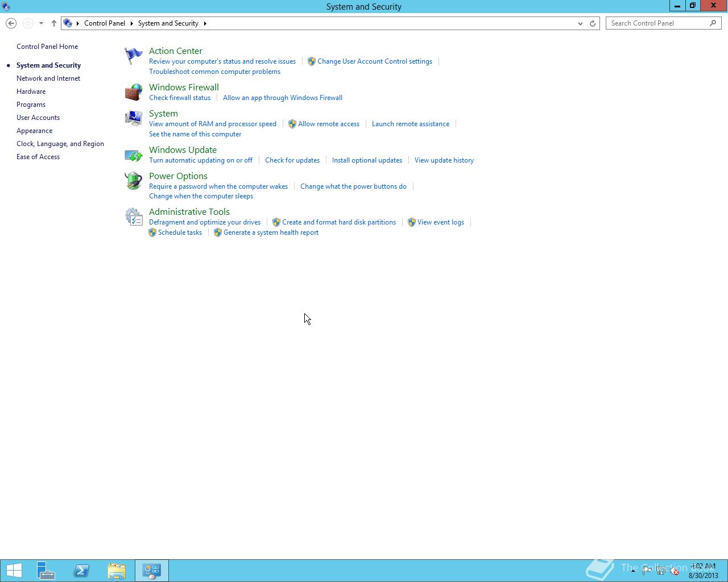The image size is (728, 582).
Task: Click the Control Panel icon in address bar
Action: [68, 23]
